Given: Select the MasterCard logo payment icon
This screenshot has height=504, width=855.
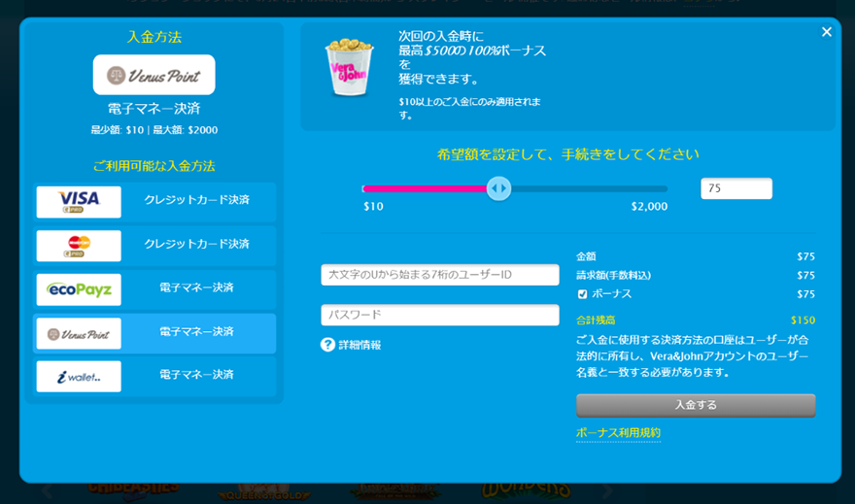Looking at the screenshot, I should [x=79, y=246].
